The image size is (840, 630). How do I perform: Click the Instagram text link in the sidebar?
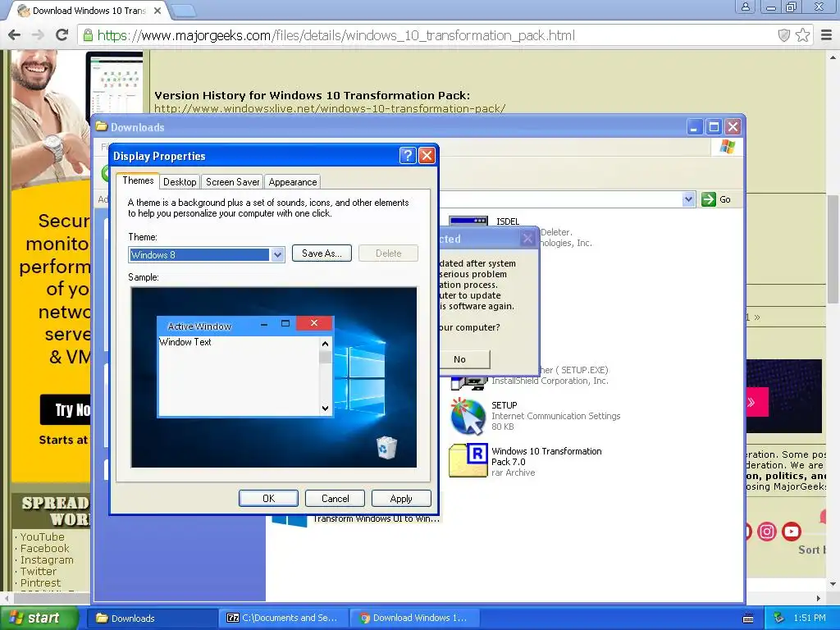pyautogui.click(x=47, y=559)
